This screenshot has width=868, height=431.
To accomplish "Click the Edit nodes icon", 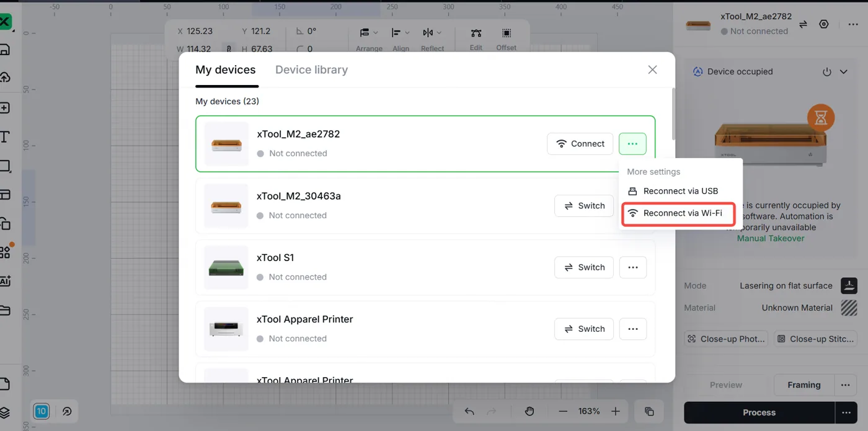I will [x=476, y=33].
